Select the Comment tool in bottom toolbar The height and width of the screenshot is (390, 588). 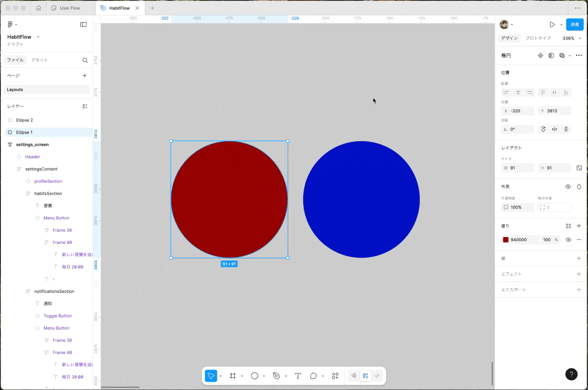(313, 376)
